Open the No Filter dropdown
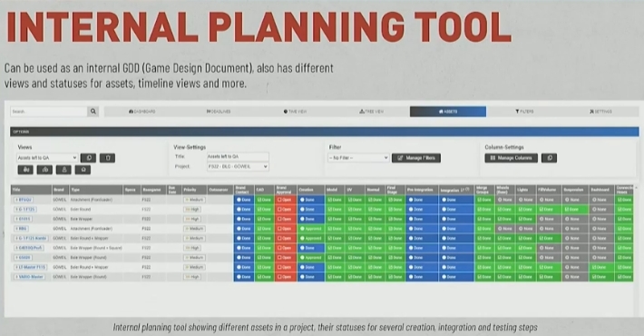 358,158
